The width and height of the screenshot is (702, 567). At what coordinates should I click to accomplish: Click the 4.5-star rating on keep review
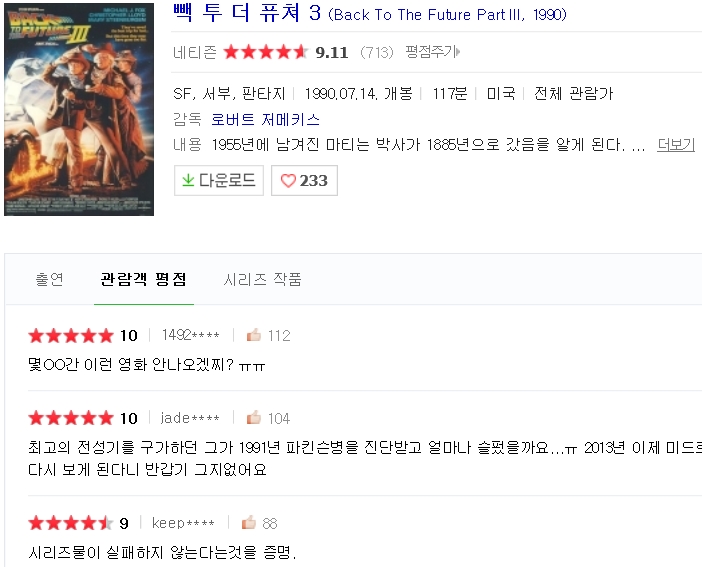71,523
